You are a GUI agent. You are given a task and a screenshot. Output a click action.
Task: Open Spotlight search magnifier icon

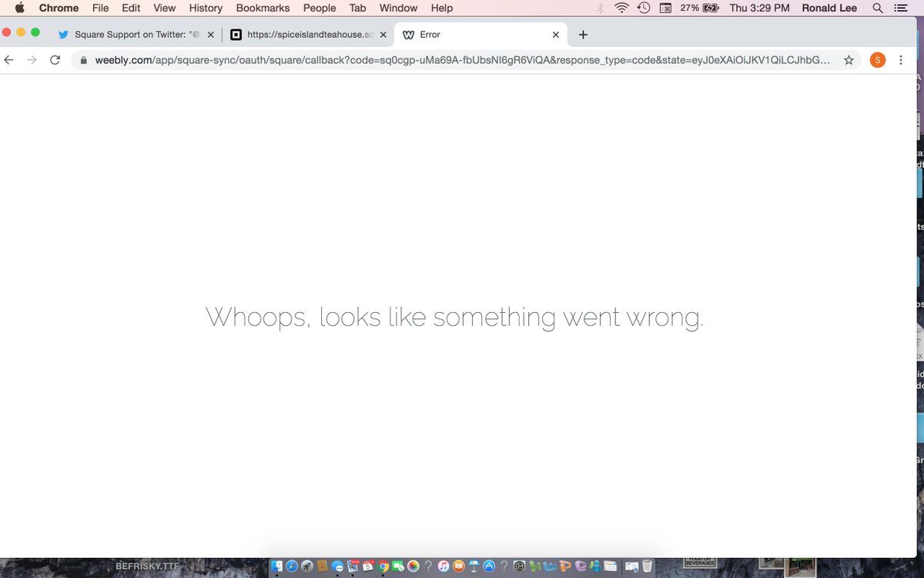pos(877,8)
